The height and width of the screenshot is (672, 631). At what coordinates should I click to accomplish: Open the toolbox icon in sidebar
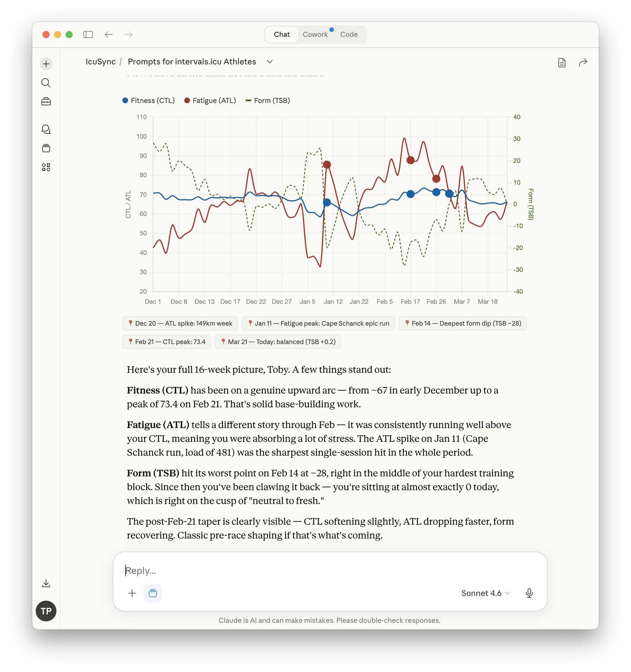[x=46, y=102]
